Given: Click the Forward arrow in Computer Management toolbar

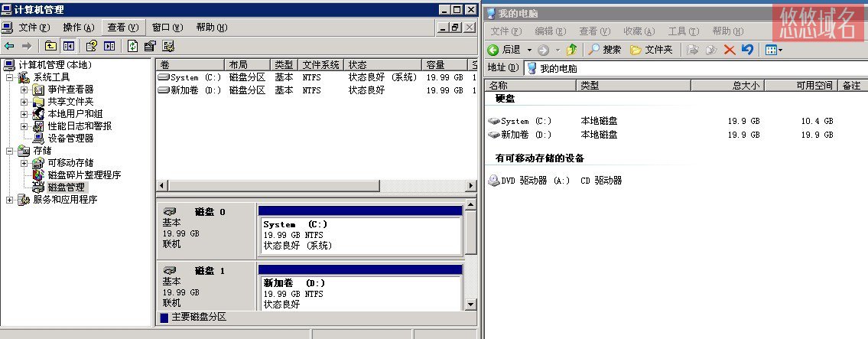Looking at the screenshot, I should [27, 46].
